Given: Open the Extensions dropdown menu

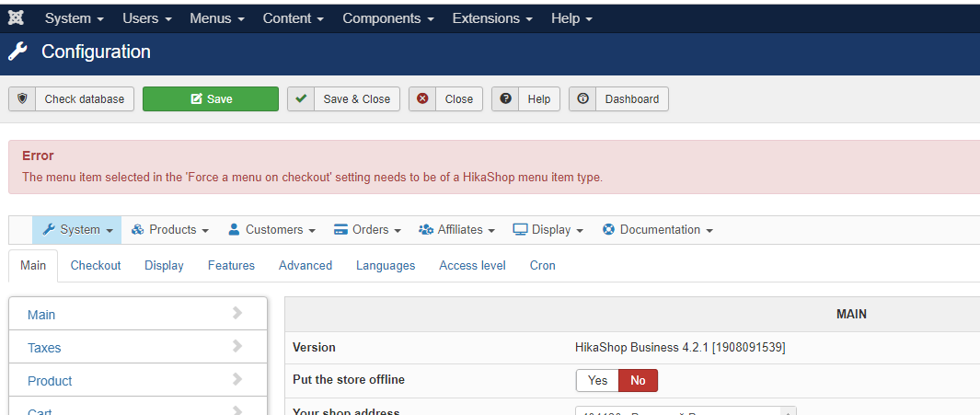Looking at the screenshot, I should pos(492,18).
